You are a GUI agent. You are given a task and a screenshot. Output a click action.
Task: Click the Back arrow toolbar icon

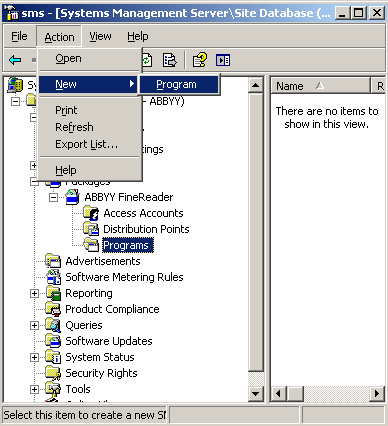point(15,60)
